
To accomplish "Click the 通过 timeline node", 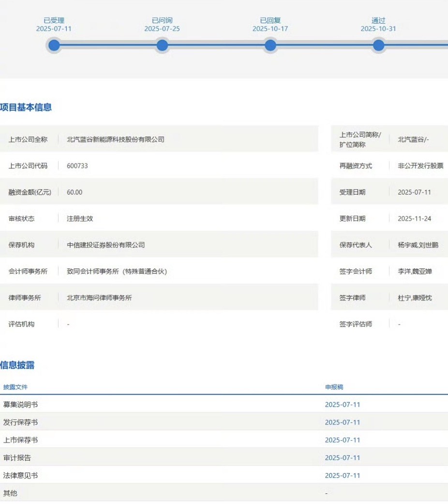I will pos(378,45).
